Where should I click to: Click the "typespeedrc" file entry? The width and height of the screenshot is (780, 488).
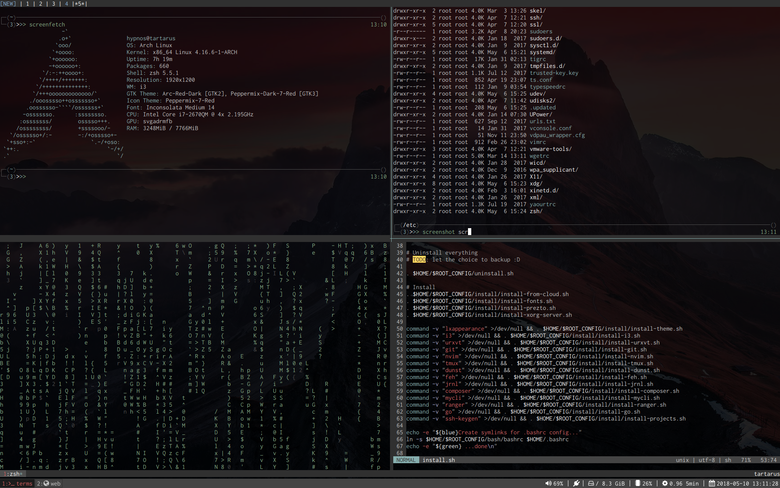point(547,87)
